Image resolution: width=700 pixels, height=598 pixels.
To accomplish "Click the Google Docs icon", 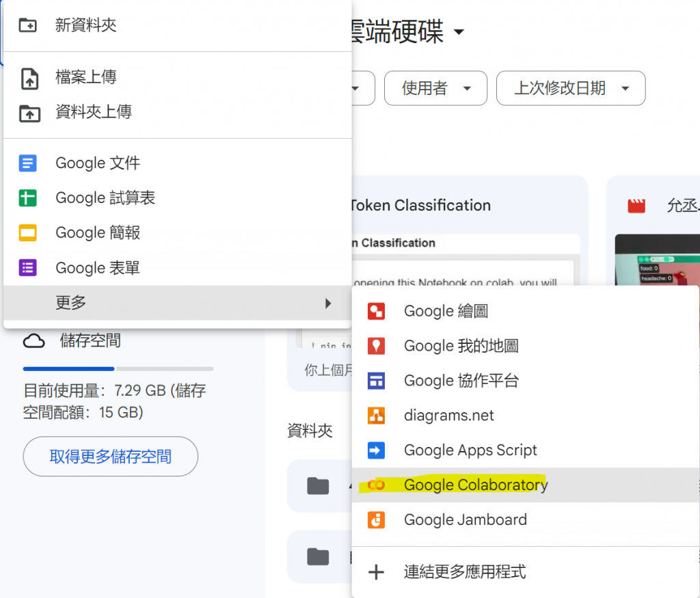I will point(27,163).
